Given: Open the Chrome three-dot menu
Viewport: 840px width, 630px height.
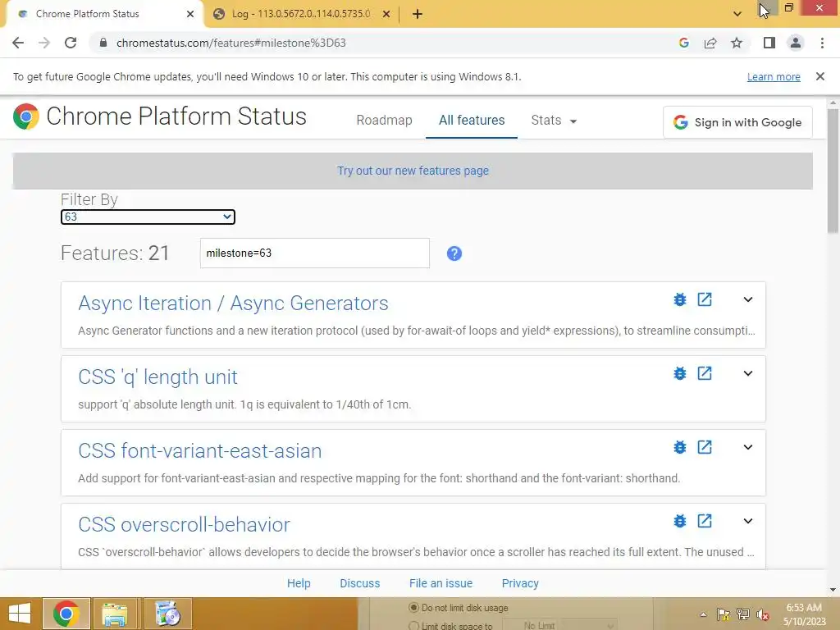Looking at the screenshot, I should click(822, 43).
